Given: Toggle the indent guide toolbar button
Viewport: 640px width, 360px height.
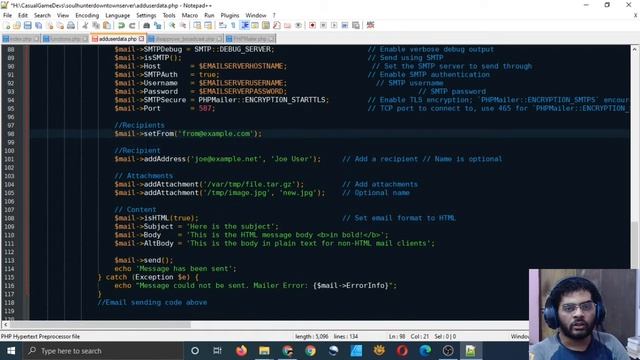Looking at the screenshot, I should 244,25.
